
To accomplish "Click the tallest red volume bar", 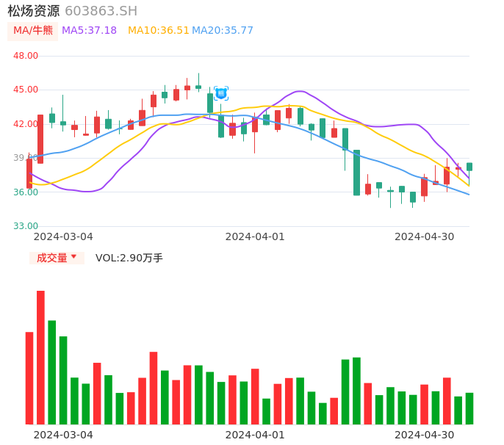I will click(40, 358).
